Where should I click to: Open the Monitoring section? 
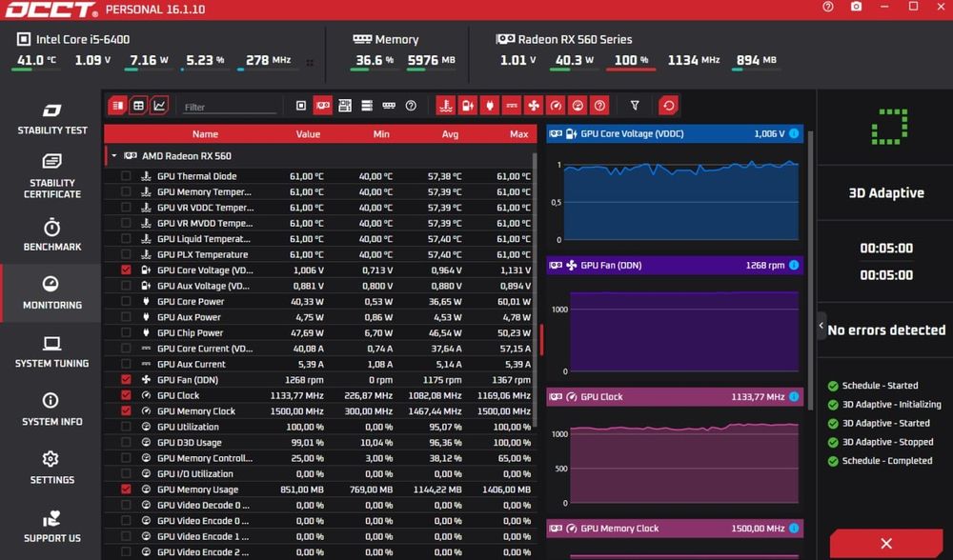click(x=51, y=293)
